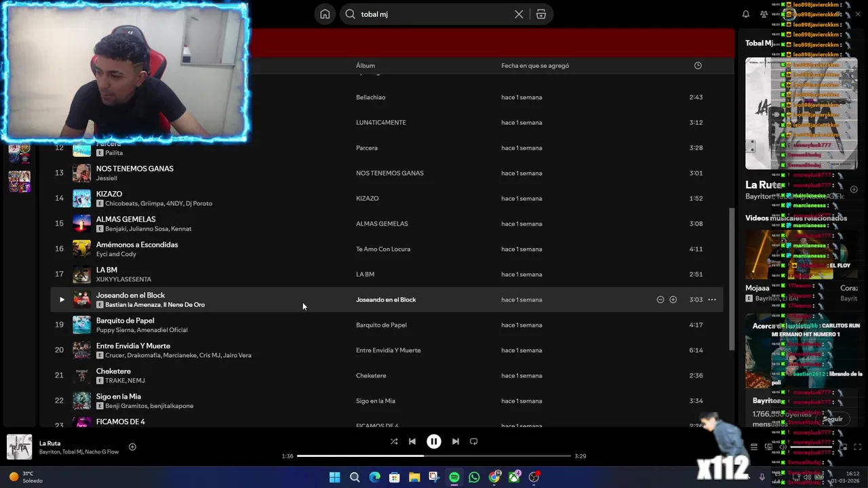The width and height of the screenshot is (868, 488).
Task: Open the 'LUN4TIC4MENTE' album link
Action: (x=381, y=123)
